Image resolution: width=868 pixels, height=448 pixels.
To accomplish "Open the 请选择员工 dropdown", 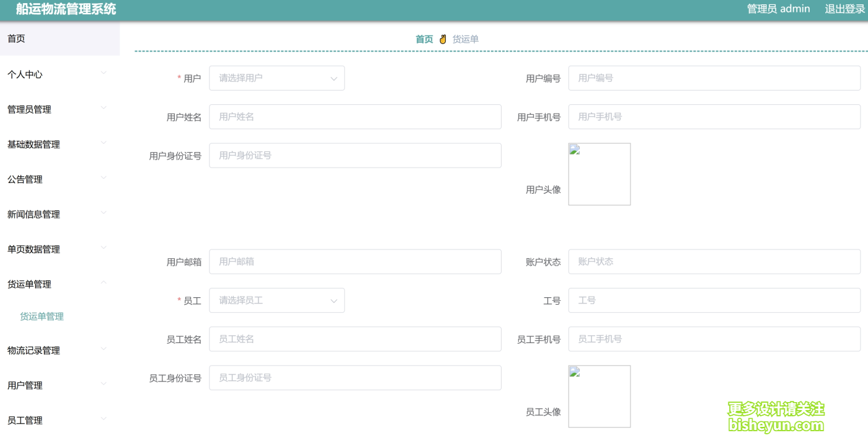I will [x=277, y=300].
